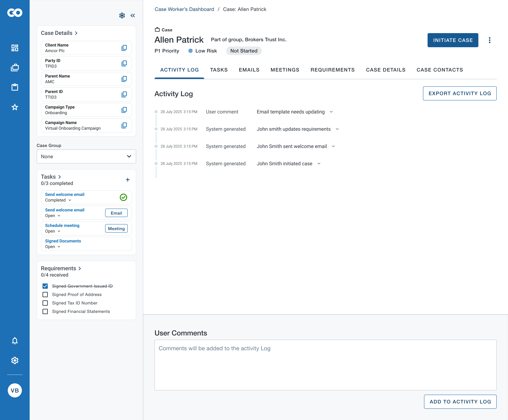Switch to the Emails tab
Screen dimensions: 508x420
coord(249,70)
